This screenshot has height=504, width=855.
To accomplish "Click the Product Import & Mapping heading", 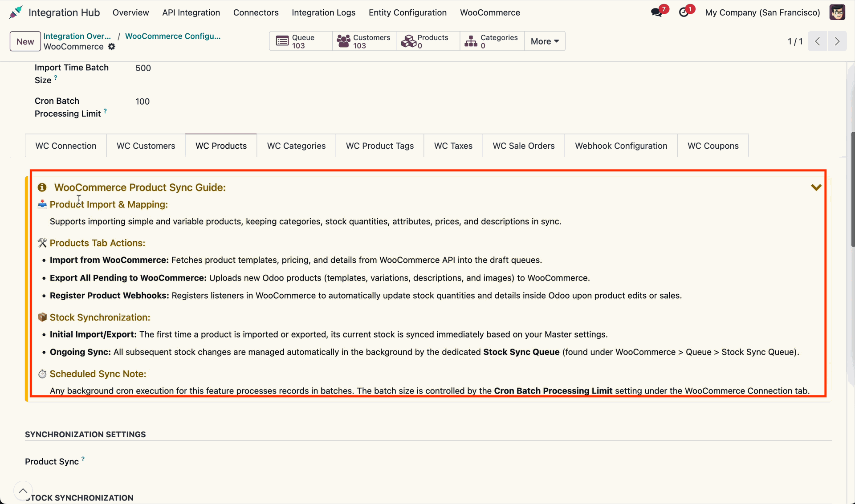I will tap(109, 204).
